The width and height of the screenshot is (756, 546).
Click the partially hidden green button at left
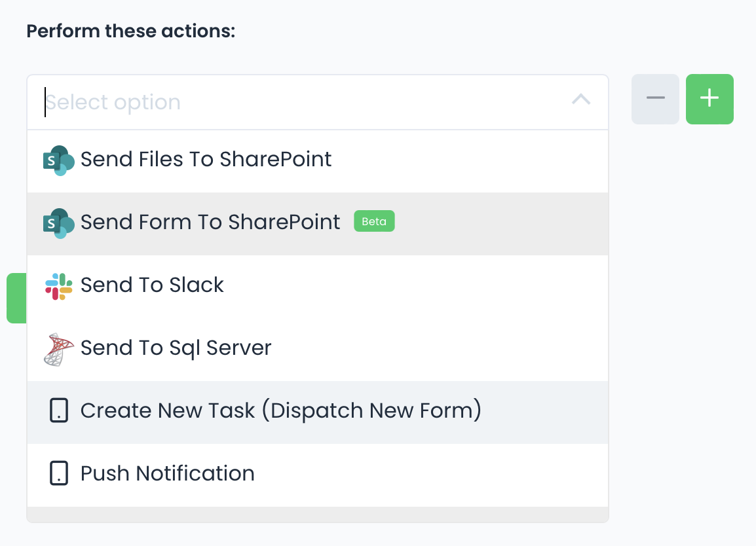16,299
